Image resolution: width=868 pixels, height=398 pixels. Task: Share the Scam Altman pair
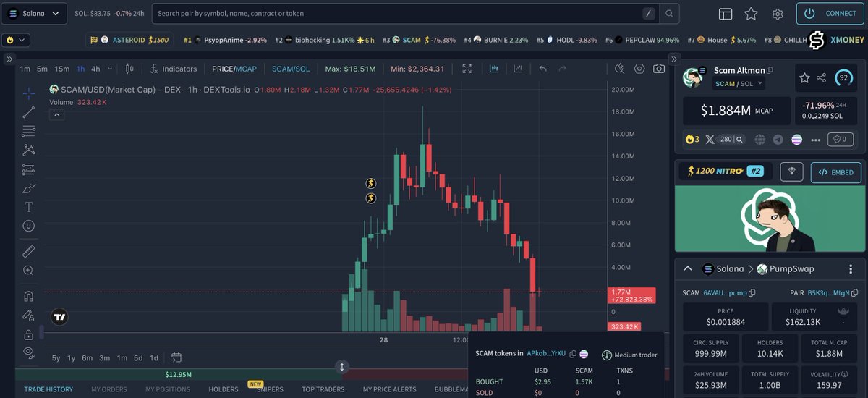[x=822, y=77]
